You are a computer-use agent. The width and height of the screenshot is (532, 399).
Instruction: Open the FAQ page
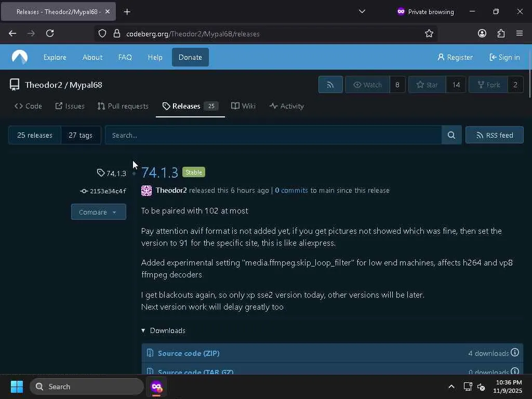click(125, 57)
